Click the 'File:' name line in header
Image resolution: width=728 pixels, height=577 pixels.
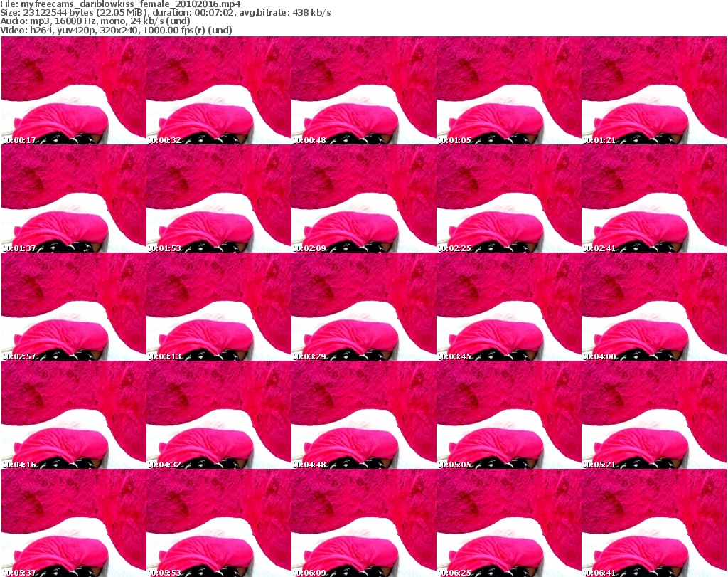point(121,4)
